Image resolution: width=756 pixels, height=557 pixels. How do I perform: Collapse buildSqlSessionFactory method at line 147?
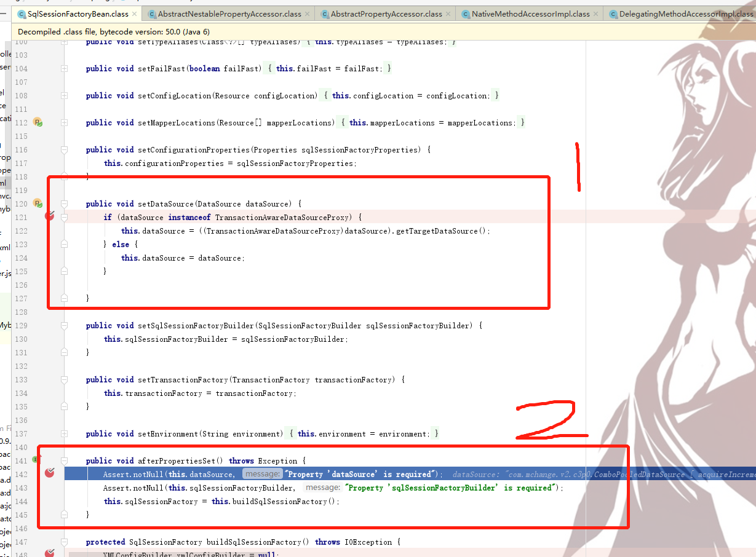[64, 542]
